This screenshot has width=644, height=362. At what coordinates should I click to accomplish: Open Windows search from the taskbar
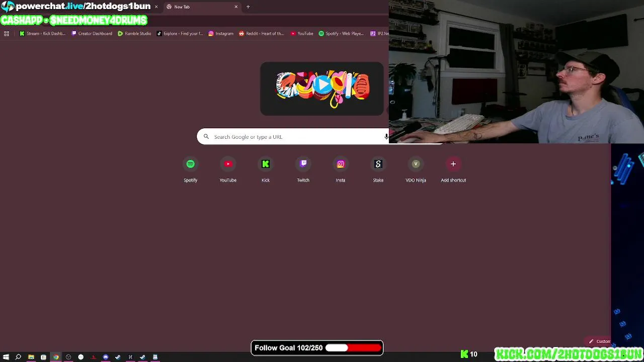18,357
